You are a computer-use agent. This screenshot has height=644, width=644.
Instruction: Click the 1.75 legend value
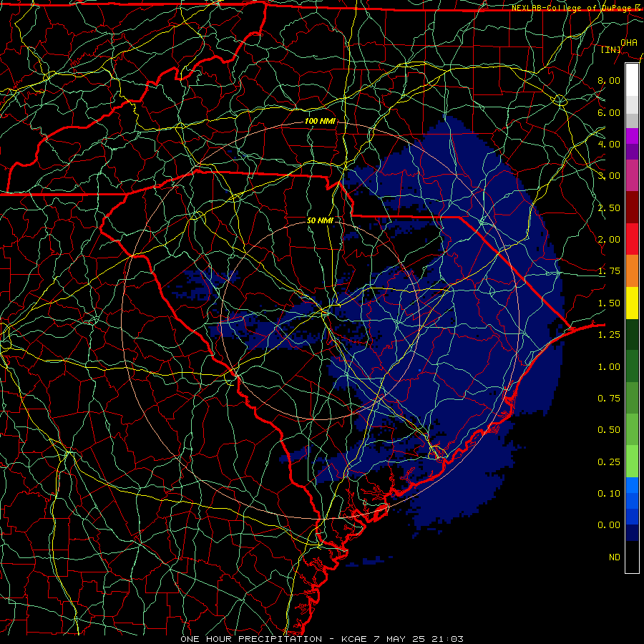(609, 271)
